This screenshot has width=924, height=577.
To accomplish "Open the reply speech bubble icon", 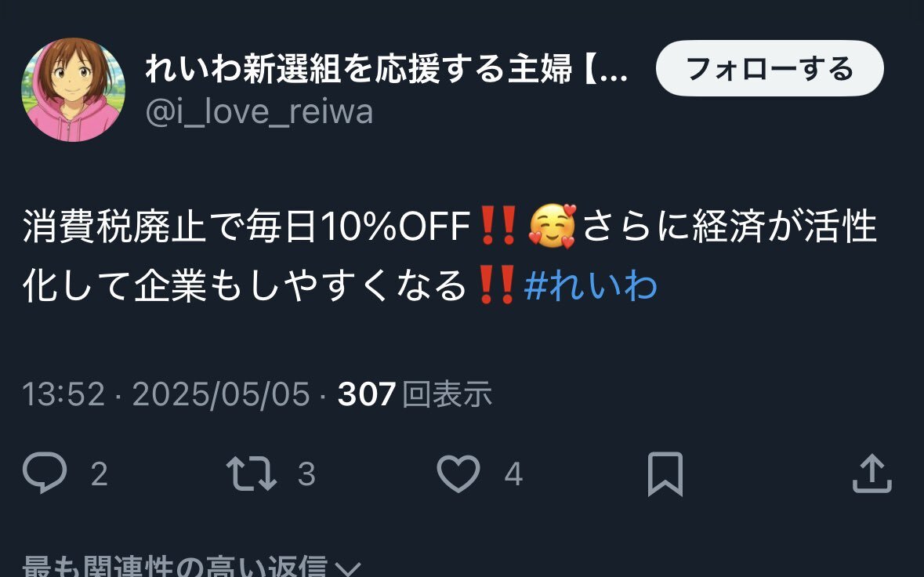I will tap(45, 473).
